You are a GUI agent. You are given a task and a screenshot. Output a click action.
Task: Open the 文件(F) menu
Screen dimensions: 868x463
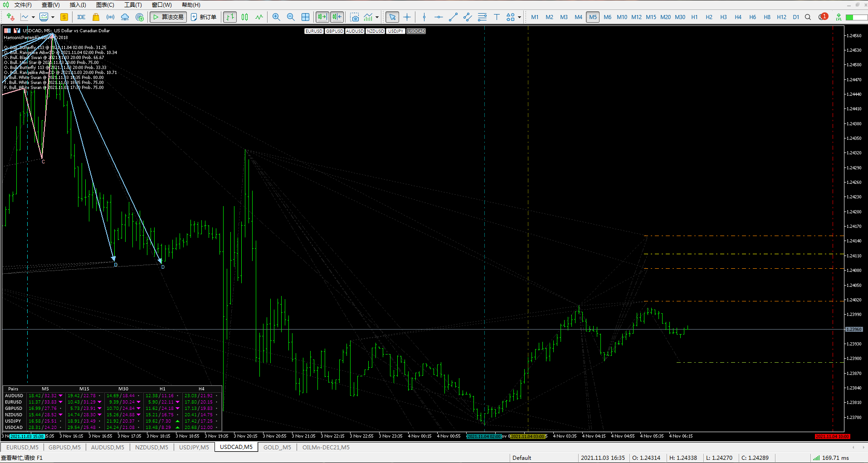click(23, 5)
